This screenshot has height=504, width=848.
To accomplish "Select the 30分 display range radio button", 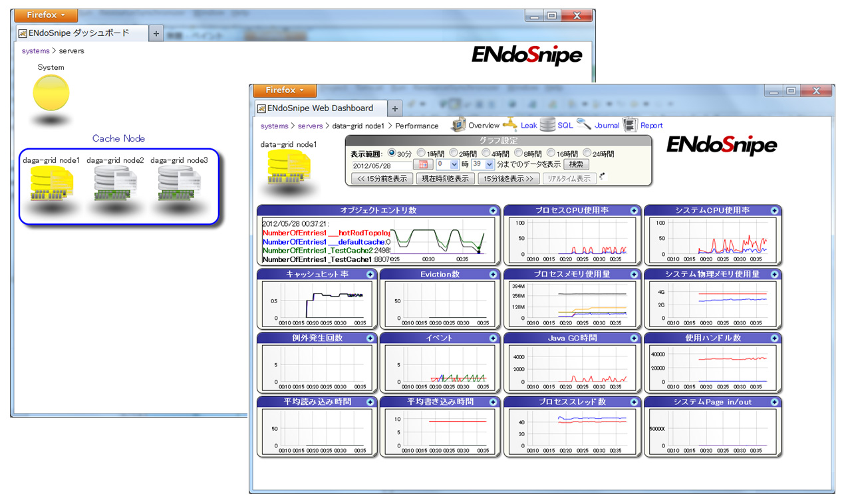I will pos(391,153).
